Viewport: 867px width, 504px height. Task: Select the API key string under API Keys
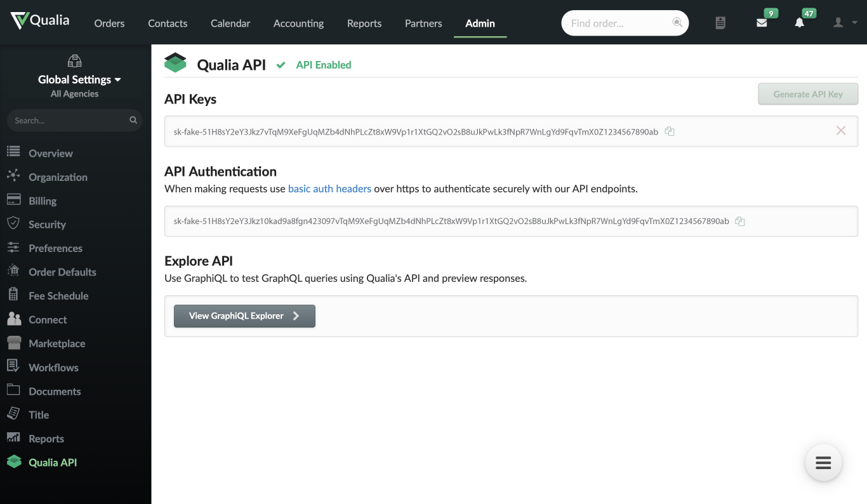pyautogui.click(x=416, y=132)
